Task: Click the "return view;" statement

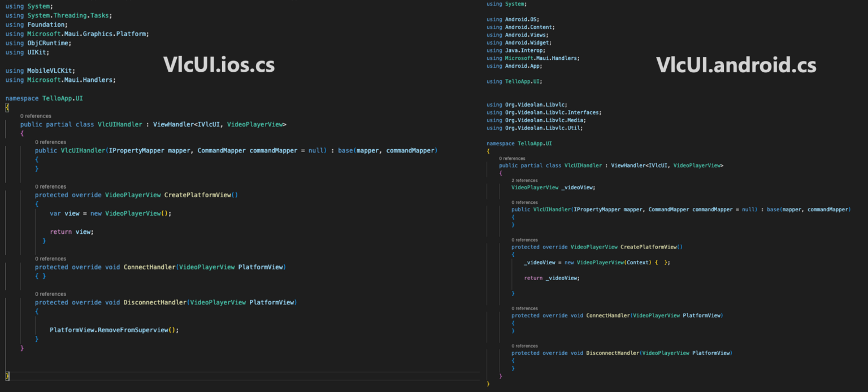Action: pos(71,232)
